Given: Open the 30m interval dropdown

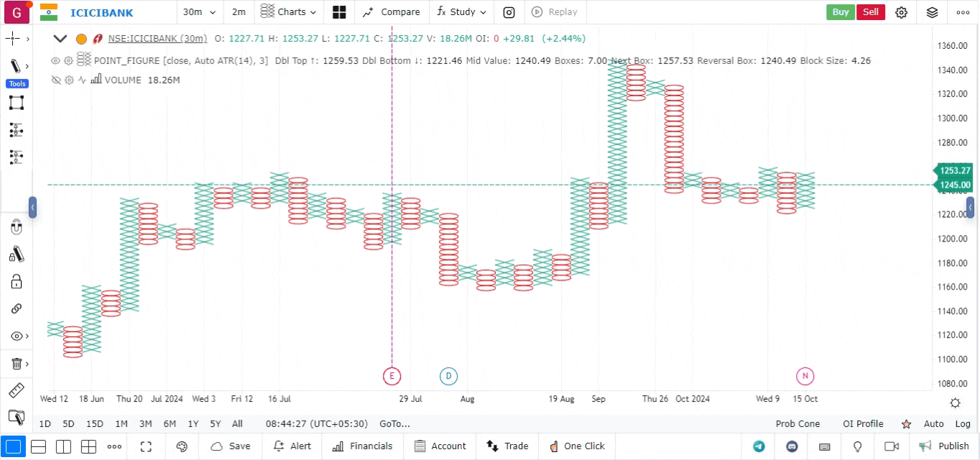Looking at the screenshot, I should [199, 12].
